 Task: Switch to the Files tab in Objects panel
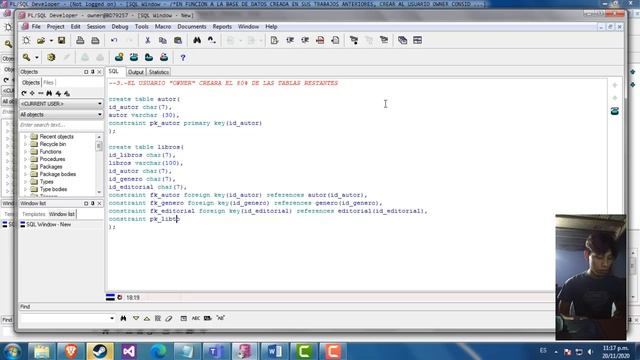pos(48,82)
